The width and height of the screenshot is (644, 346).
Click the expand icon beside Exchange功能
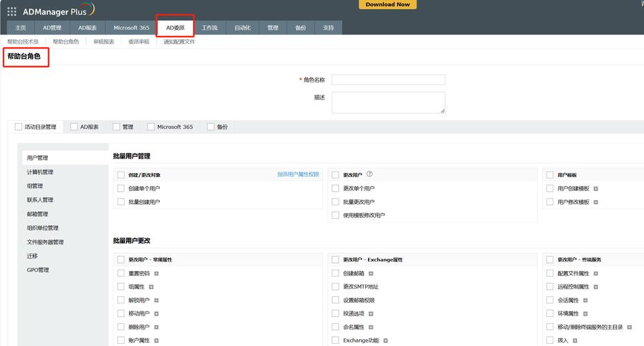tap(386, 340)
